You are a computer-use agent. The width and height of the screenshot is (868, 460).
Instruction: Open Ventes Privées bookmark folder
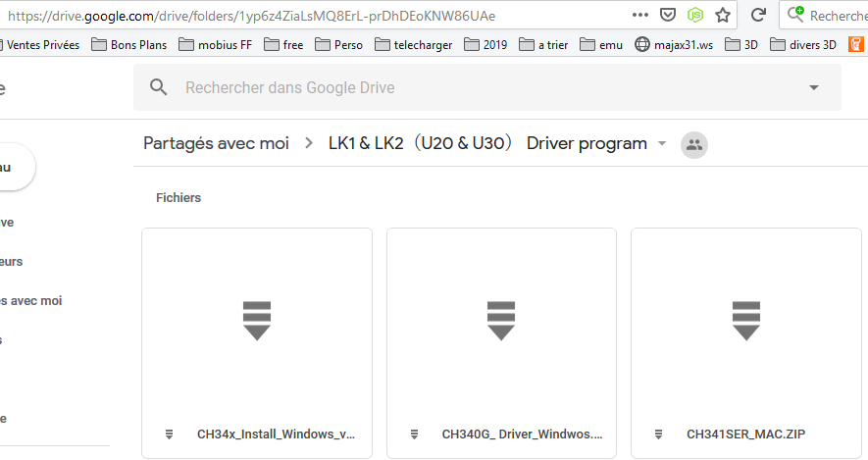39,45
